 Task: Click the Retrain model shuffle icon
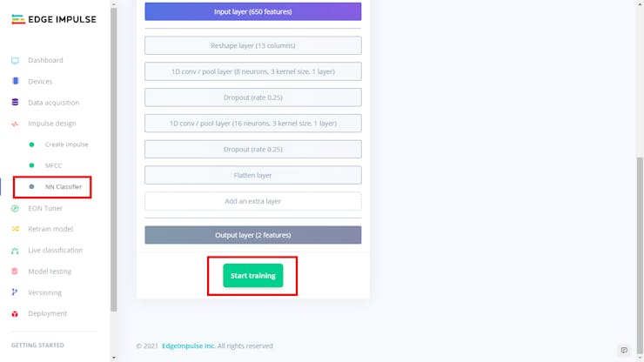pyautogui.click(x=15, y=229)
